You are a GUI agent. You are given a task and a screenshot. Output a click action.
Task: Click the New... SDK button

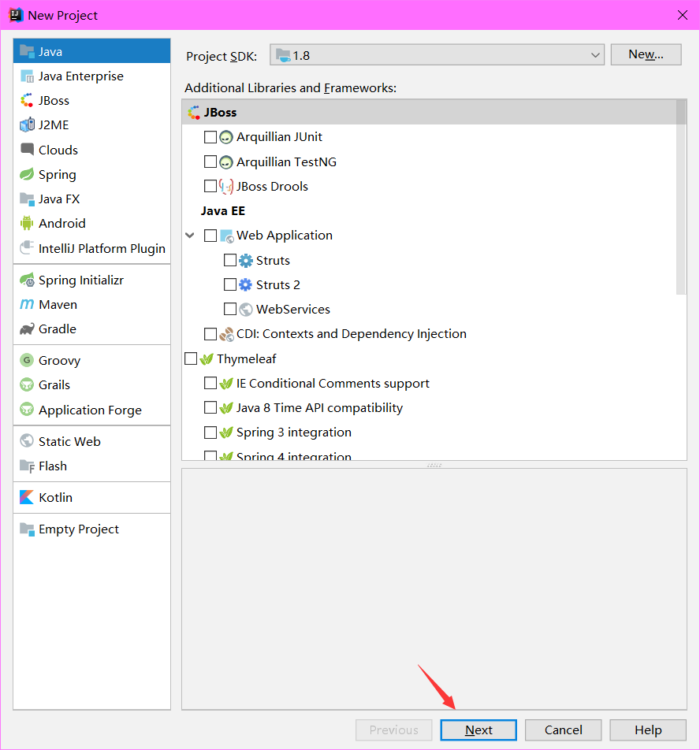[646, 54]
